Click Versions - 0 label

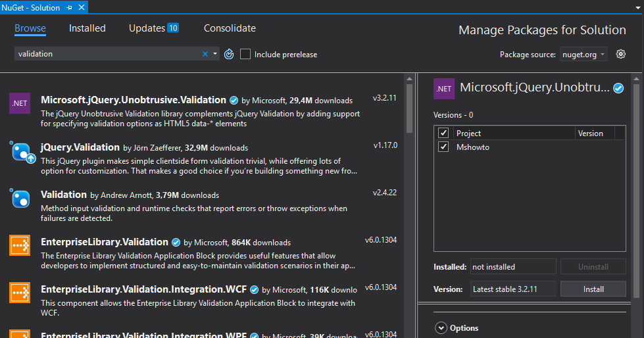click(x=453, y=115)
